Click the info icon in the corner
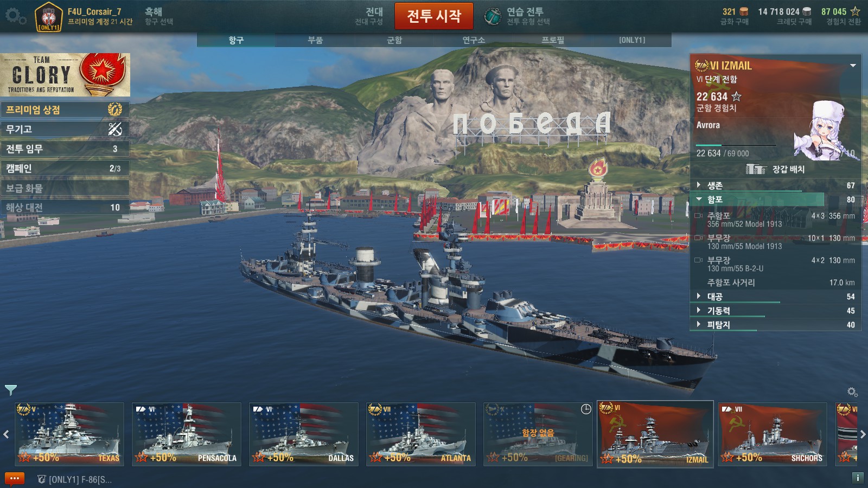The height and width of the screenshot is (488, 868). tap(858, 478)
